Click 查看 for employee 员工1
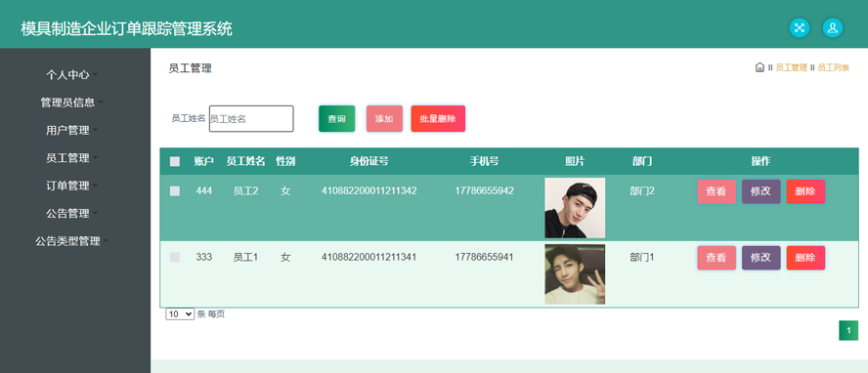868x373 pixels. (716, 258)
